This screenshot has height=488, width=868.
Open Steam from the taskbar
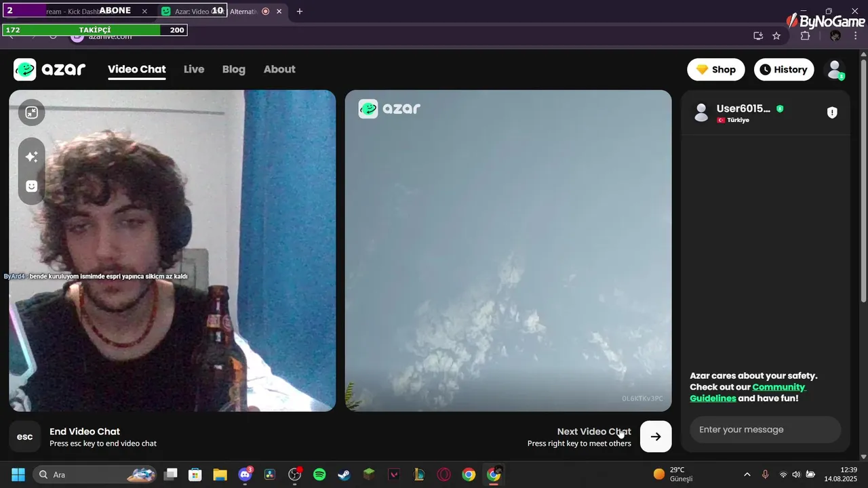[344, 474]
